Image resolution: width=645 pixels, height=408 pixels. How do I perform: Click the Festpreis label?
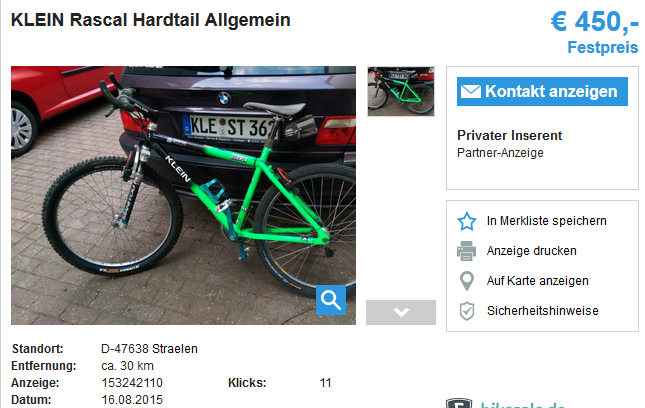click(x=603, y=47)
